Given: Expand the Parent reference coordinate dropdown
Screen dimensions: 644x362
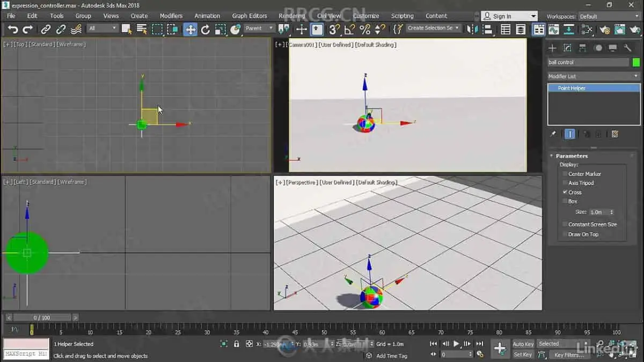Looking at the screenshot, I should 259,28.
